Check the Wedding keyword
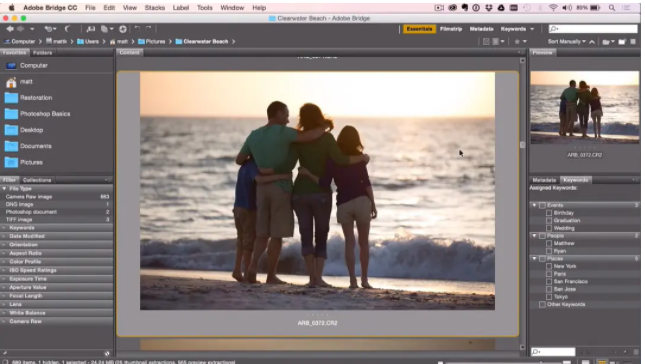Screen dimensions: 645x364 pos(549,228)
